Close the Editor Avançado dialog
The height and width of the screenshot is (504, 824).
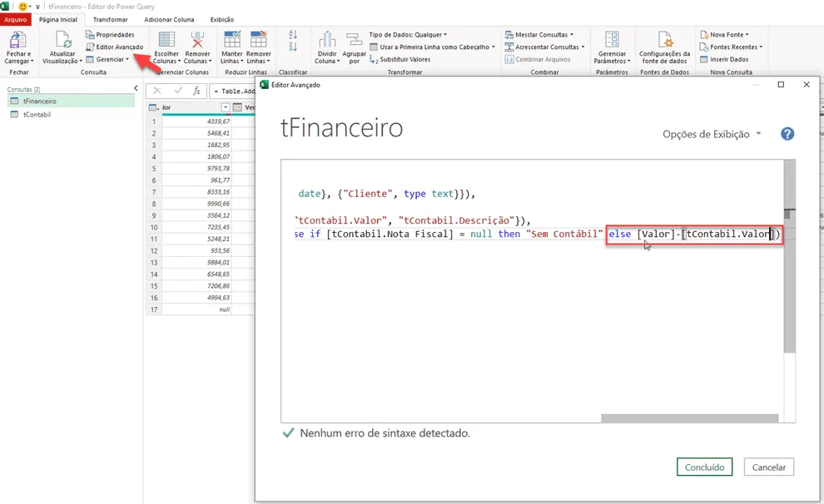(x=807, y=85)
